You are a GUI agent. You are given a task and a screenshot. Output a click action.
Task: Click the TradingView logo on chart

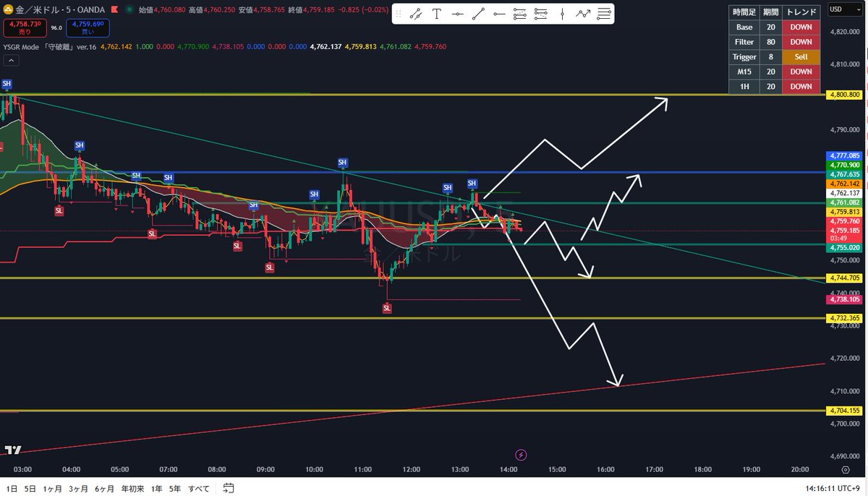tap(12, 450)
